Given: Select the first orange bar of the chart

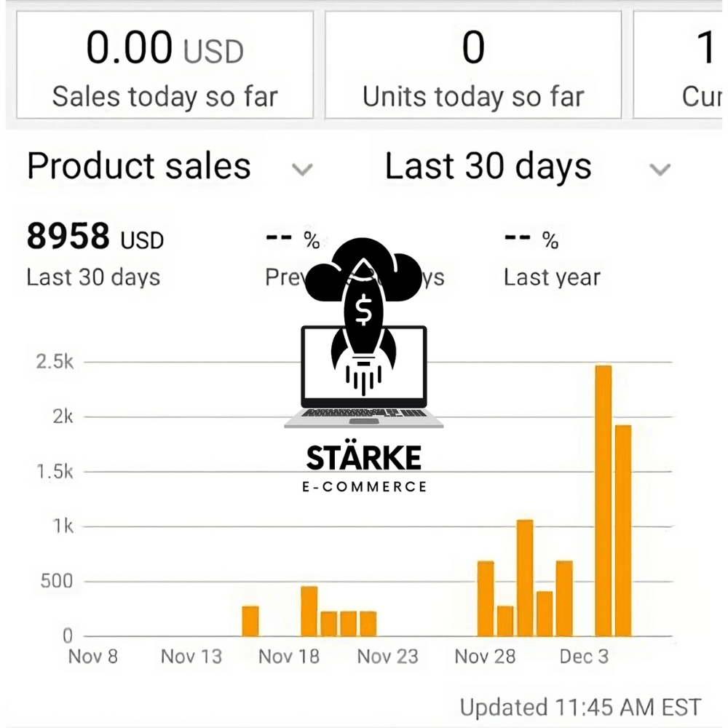Looking at the screenshot, I should (x=250, y=621).
